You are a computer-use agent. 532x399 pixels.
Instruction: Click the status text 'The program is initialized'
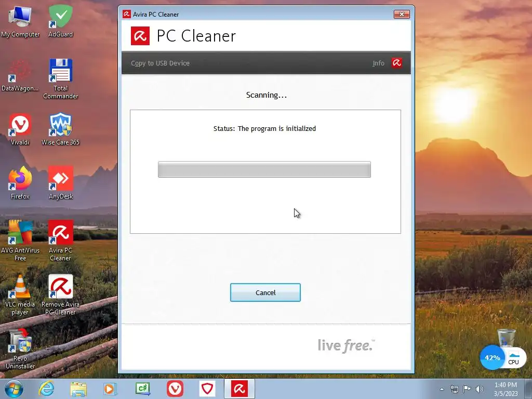click(277, 129)
